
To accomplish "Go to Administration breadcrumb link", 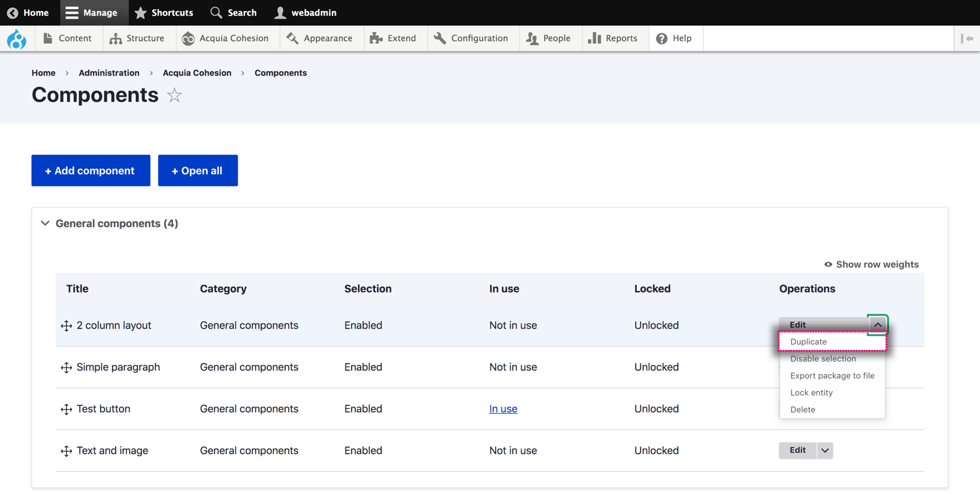I will pos(109,73).
